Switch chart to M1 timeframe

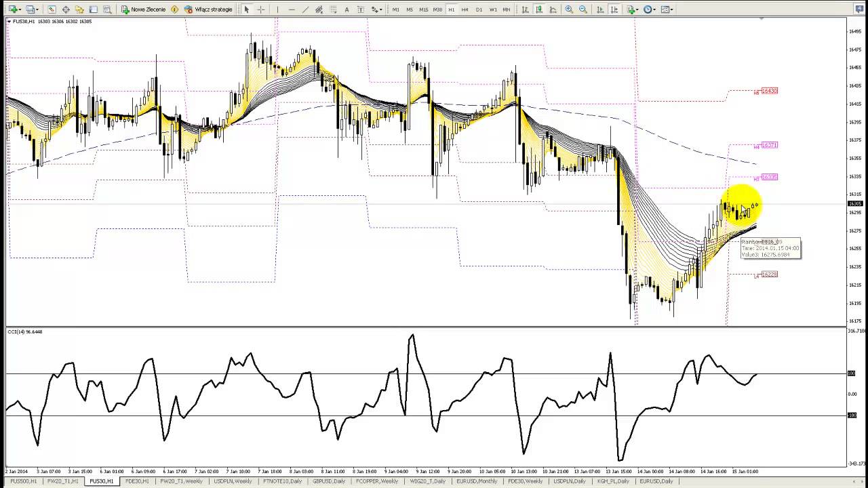(x=396, y=9)
